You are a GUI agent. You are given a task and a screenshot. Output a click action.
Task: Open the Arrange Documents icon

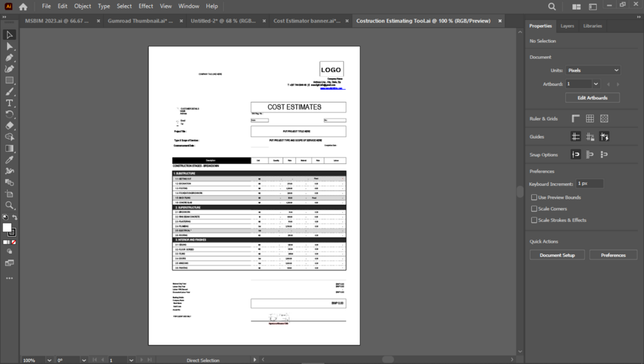click(577, 6)
